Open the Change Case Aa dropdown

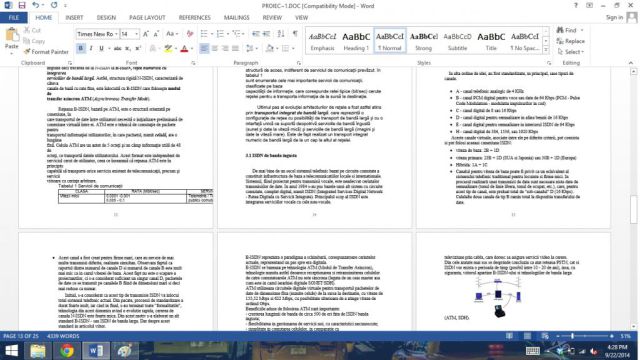[x=172, y=34]
